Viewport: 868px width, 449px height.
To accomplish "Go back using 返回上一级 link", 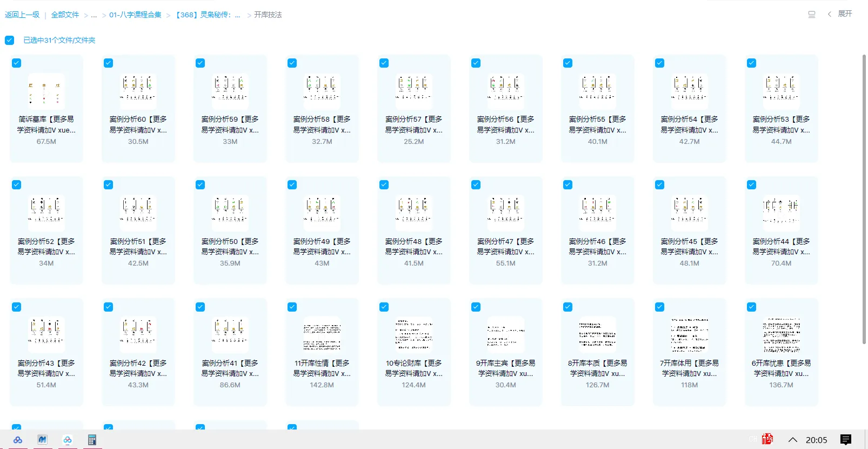I will coord(22,15).
